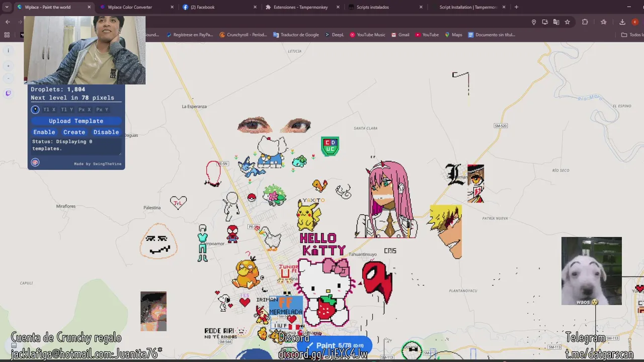Click the Enable templates button

(44, 132)
